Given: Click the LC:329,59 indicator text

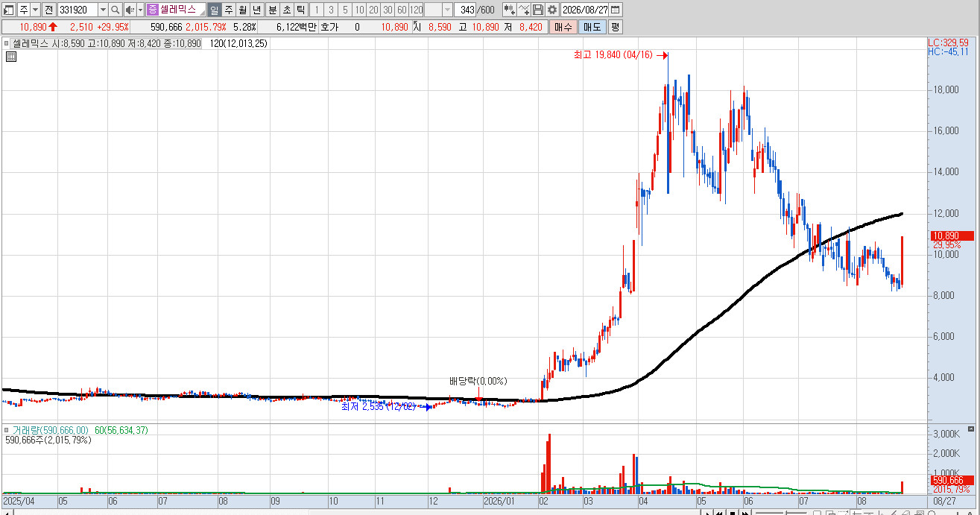Looking at the screenshot, I should click(x=949, y=43).
